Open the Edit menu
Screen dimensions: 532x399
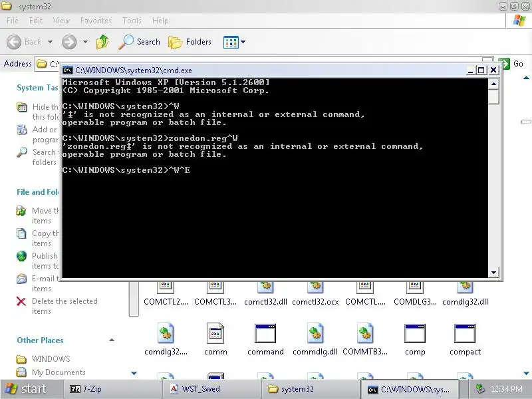tap(36, 21)
